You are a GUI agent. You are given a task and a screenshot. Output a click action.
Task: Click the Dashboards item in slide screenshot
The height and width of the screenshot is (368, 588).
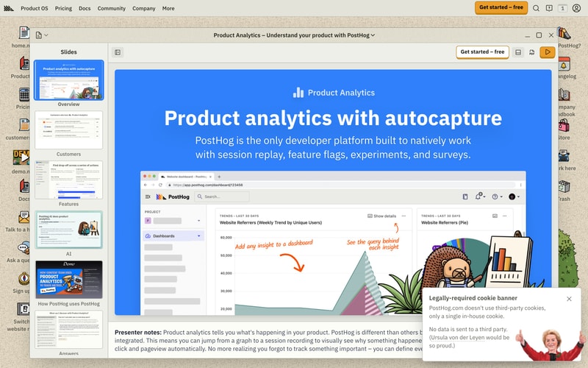[x=173, y=236]
